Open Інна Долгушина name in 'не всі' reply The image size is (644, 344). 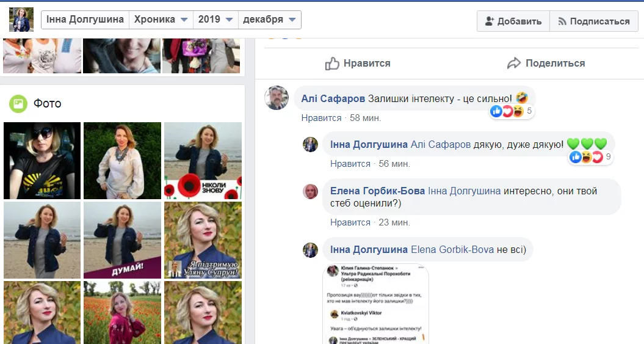tap(369, 250)
